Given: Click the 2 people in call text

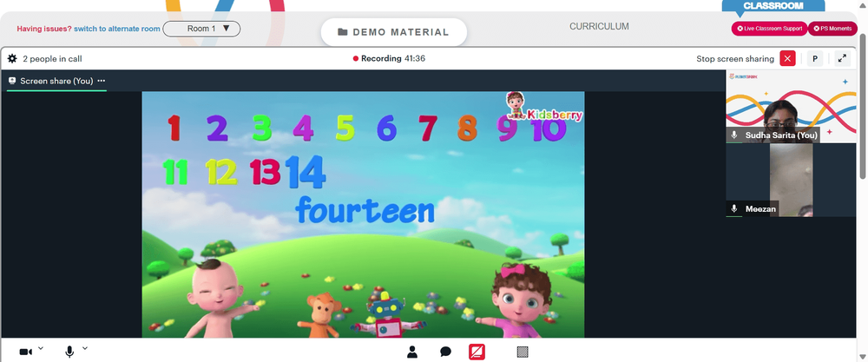Looking at the screenshot, I should (x=52, y=59).
